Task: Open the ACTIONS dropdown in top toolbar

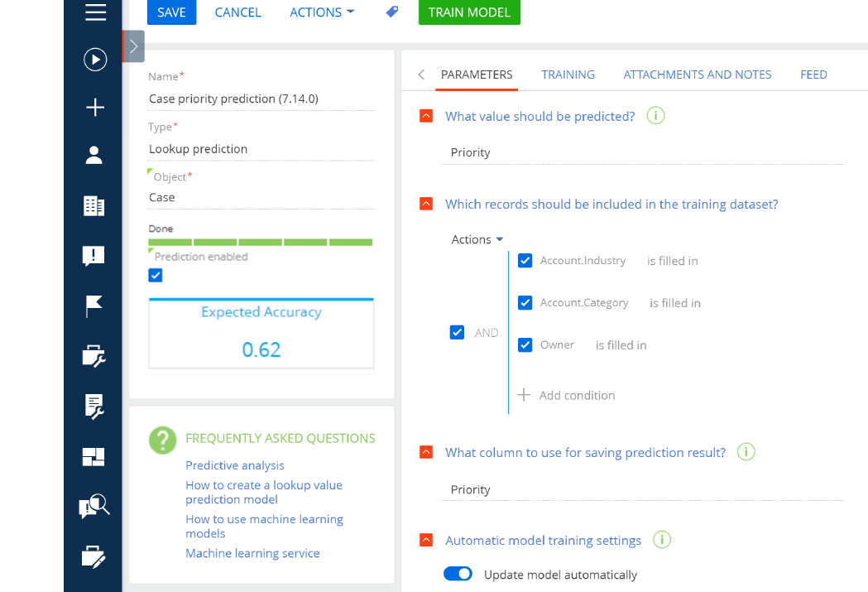Action: [322, 12]
